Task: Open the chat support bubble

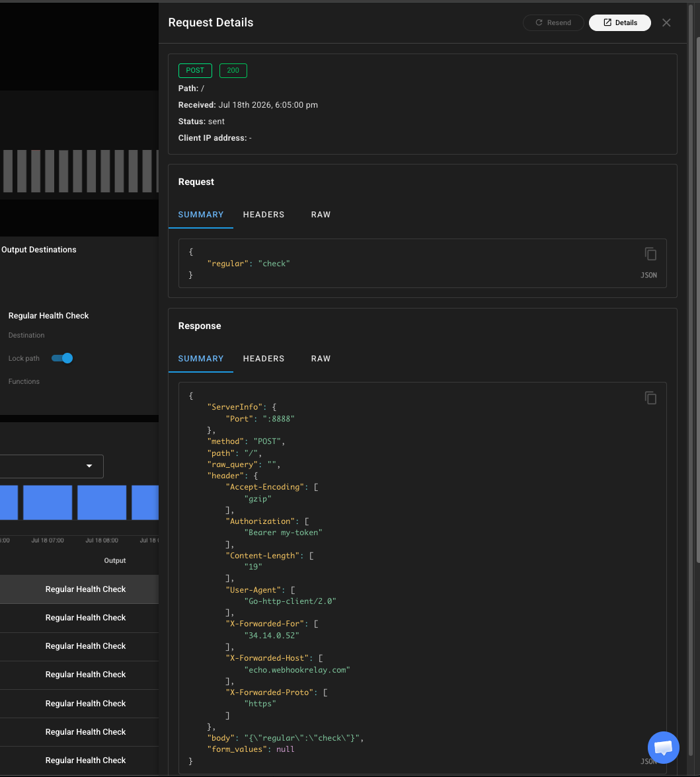Action: (x=664, y=747)
